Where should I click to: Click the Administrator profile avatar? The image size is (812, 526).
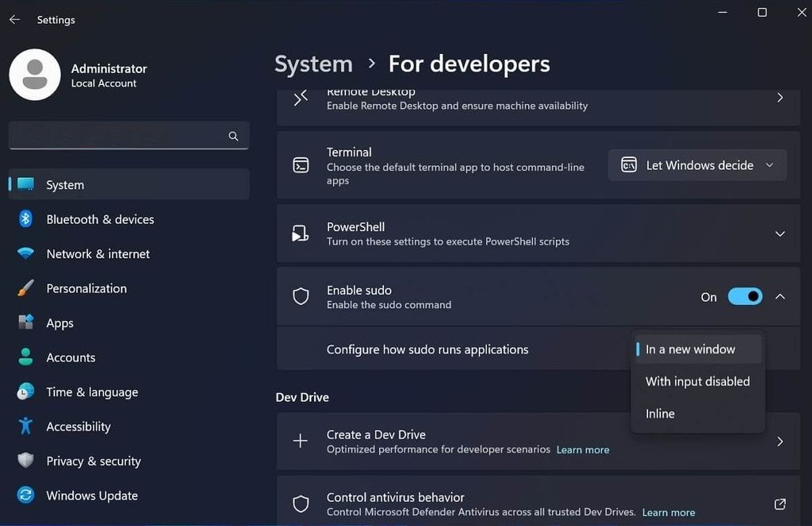click(x=35, y=75)
